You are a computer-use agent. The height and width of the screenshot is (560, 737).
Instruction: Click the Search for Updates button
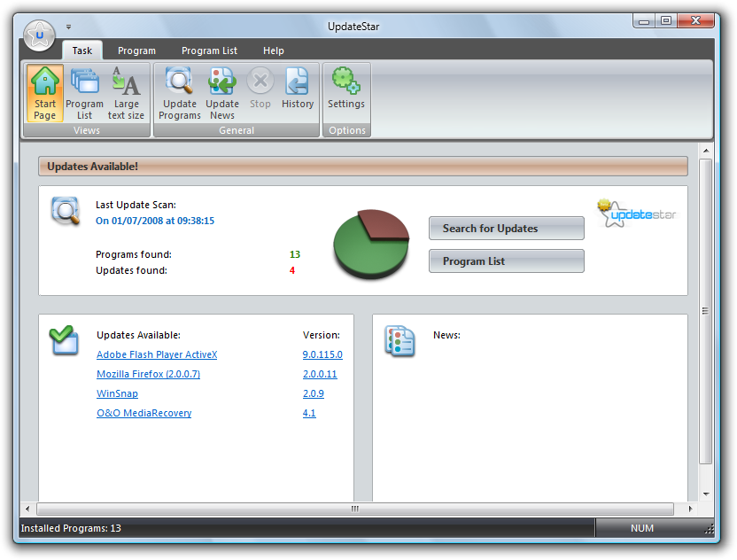(507, 228)
